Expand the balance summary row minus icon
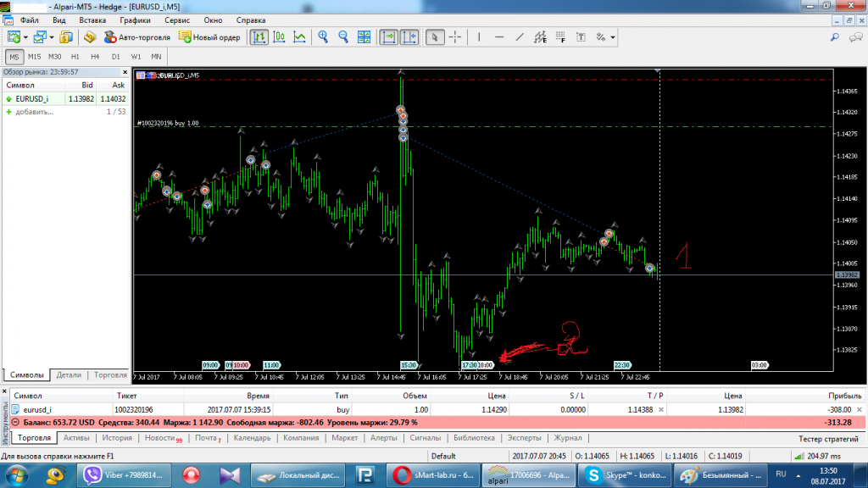The width and height of the screenshot is (868, 488). coord(15,422)
